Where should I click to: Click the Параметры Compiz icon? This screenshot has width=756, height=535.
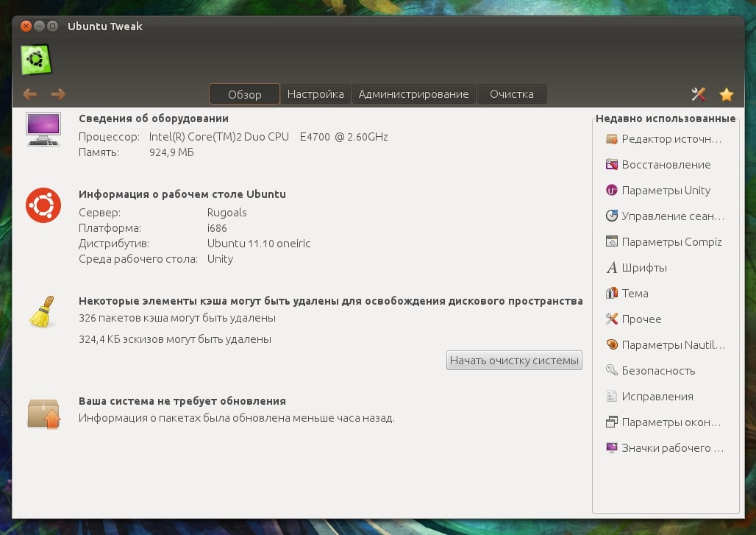tap(611, 241)
